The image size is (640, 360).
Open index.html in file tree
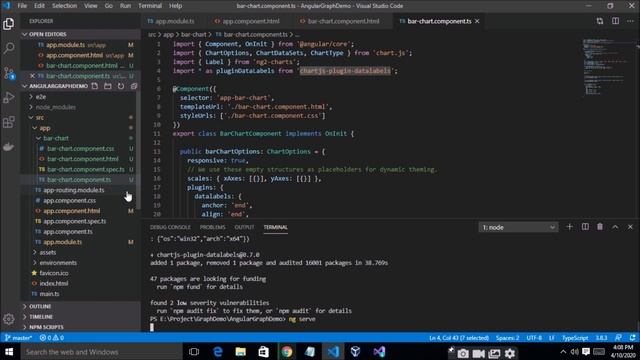54,284
